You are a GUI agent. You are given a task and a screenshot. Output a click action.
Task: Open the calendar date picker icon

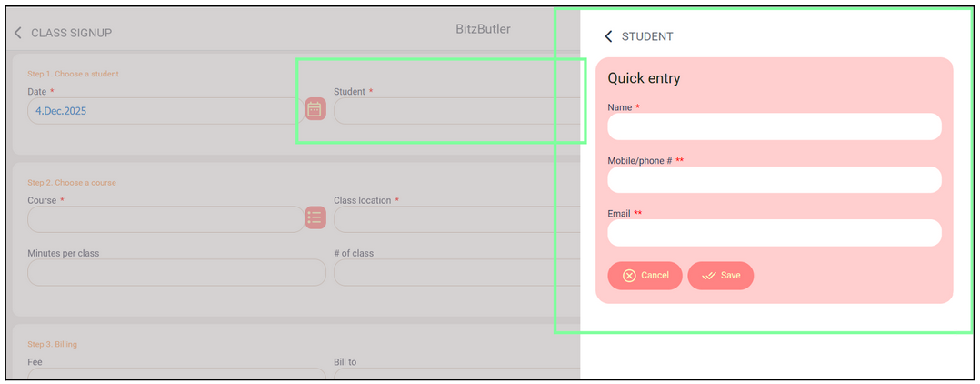point(315,109)
